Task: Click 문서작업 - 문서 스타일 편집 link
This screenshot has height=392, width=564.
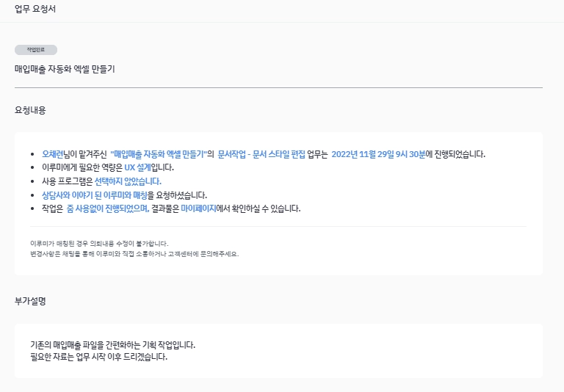Action: 261,154
